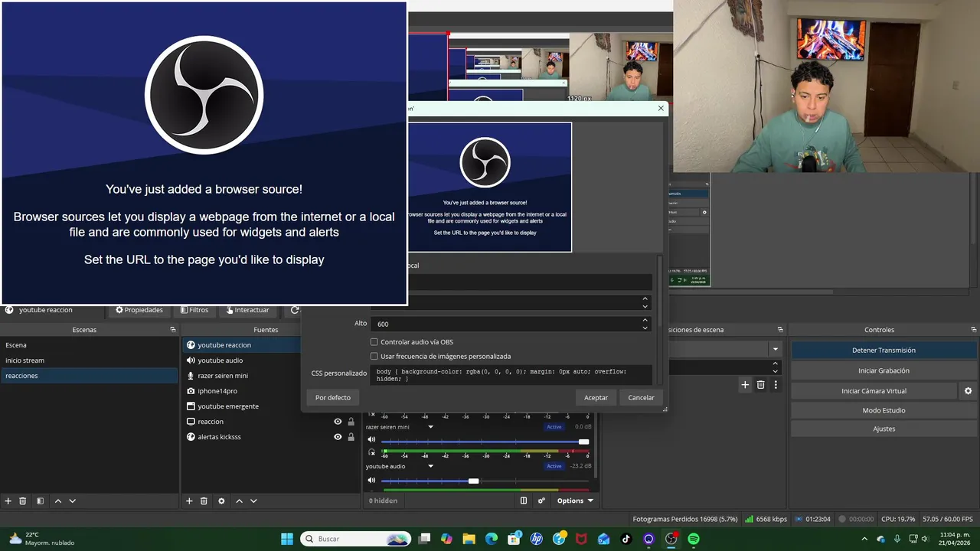Open File Explorer from the taskbar
Image resolution: width=980 pixels, height=551 pixels.
point(469,539)
